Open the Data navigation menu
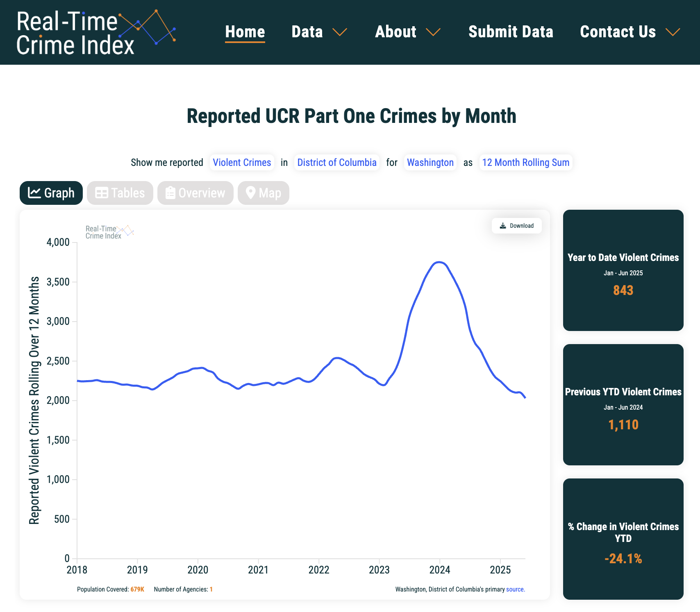The height and width of the screenshot is (612, 700). [307, 32]
